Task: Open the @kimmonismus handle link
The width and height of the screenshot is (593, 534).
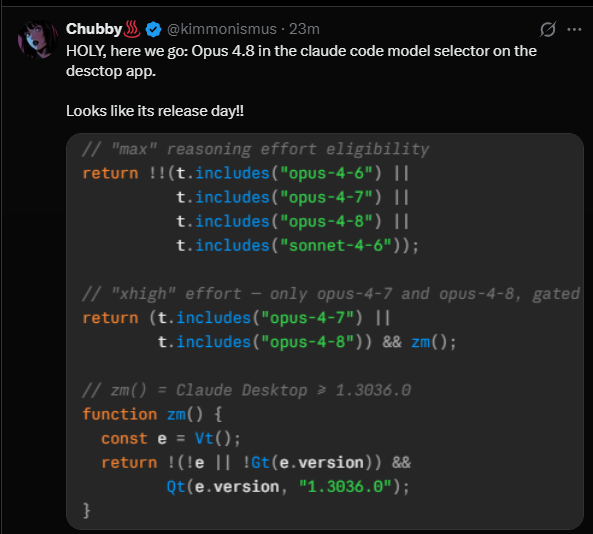Action: 222,29
